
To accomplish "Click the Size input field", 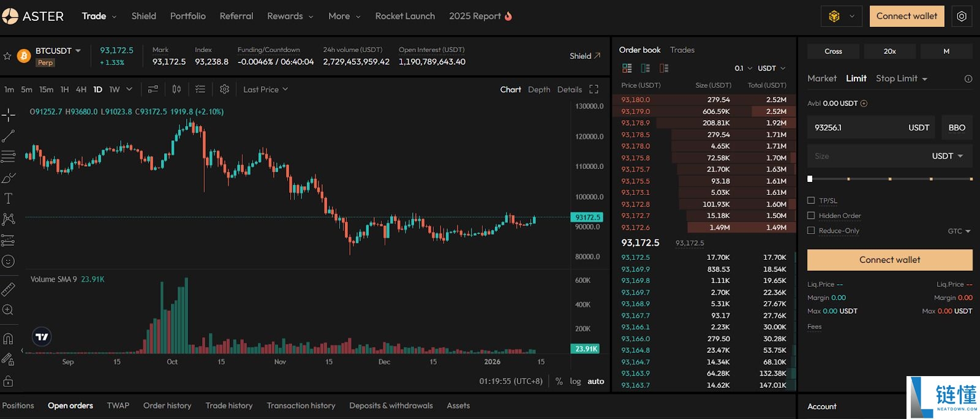I will pyautogui.click(x=889, y=156).
